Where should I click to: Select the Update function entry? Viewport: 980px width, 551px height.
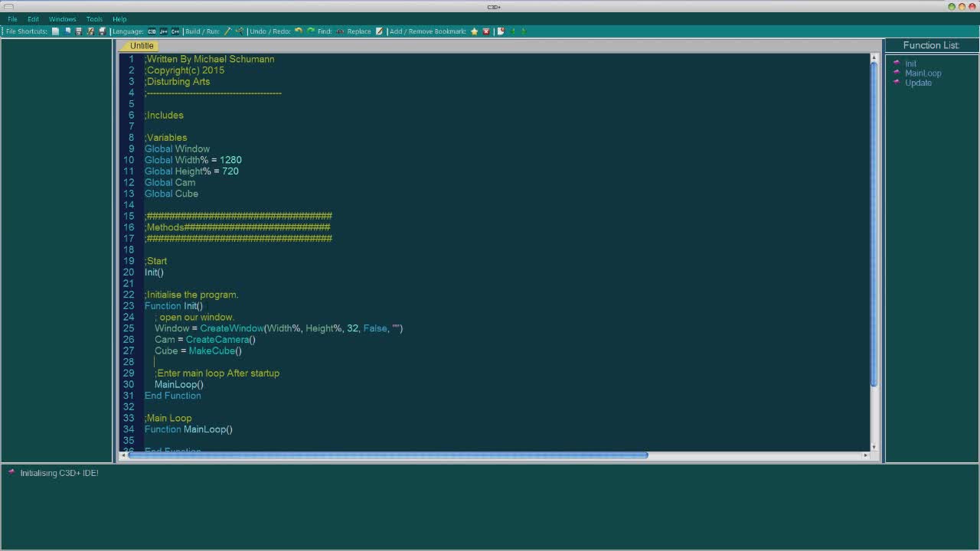pyautogui.click(x=918, y=83)
